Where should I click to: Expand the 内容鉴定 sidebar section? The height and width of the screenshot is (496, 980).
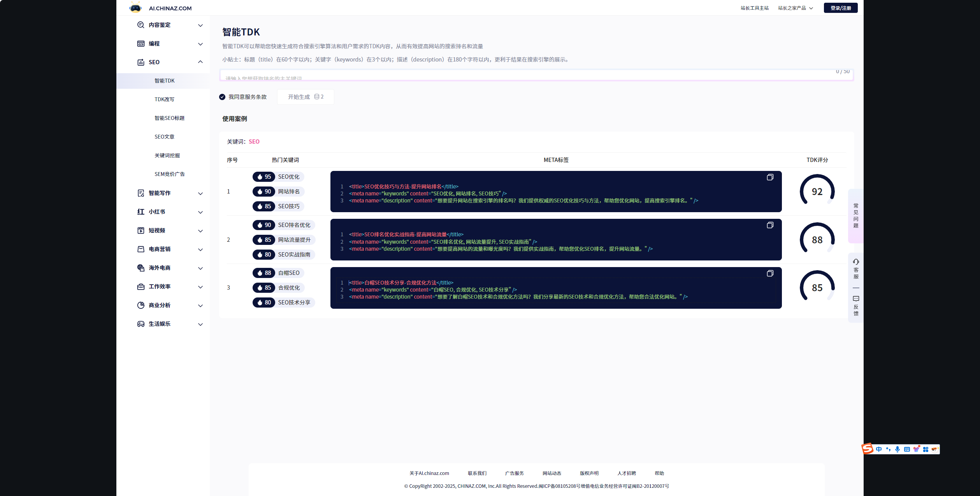tap(200, 25)
